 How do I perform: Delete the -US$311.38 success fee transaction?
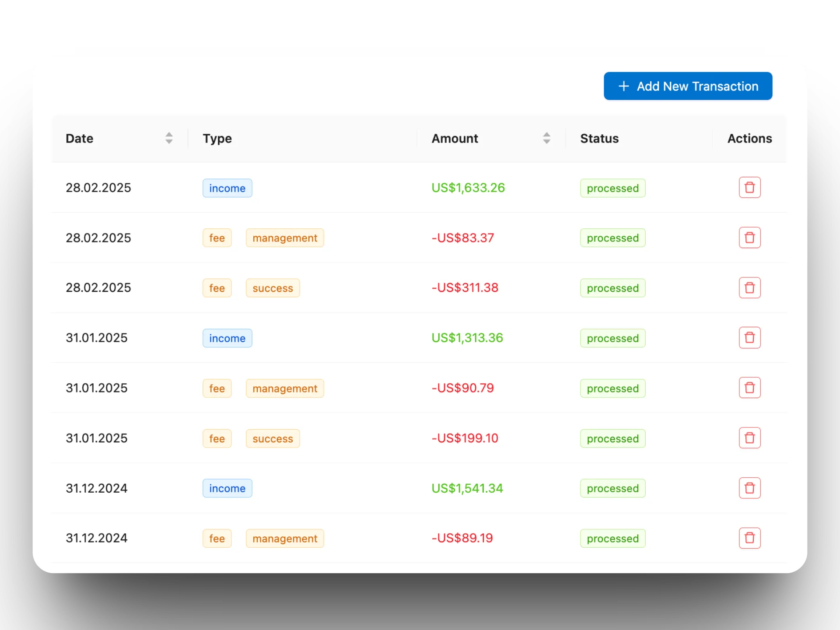tap(749, 287)
